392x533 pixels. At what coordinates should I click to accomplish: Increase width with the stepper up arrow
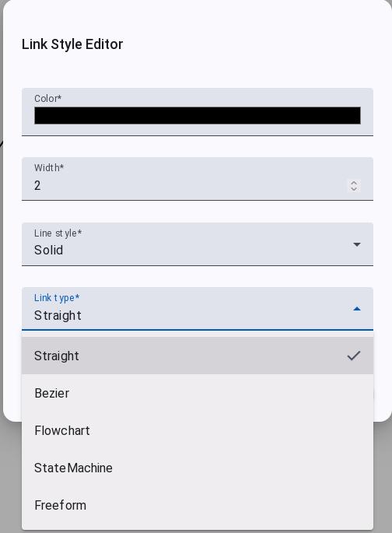click(354, 183)
